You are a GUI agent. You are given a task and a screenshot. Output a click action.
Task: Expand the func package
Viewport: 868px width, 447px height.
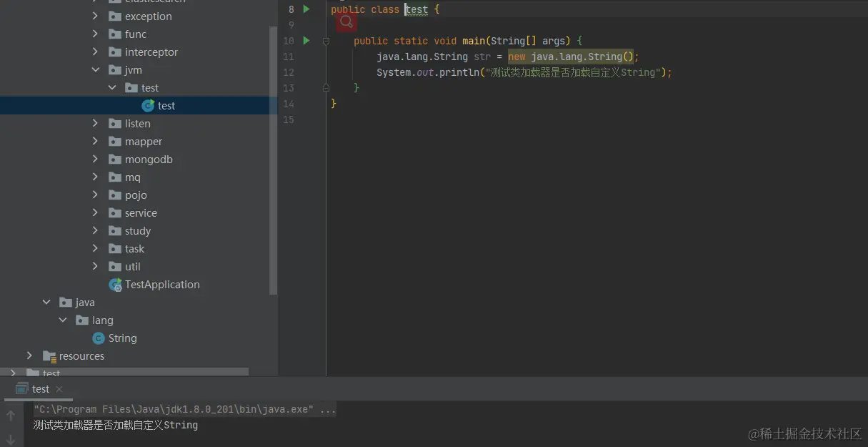coord(96,34)
